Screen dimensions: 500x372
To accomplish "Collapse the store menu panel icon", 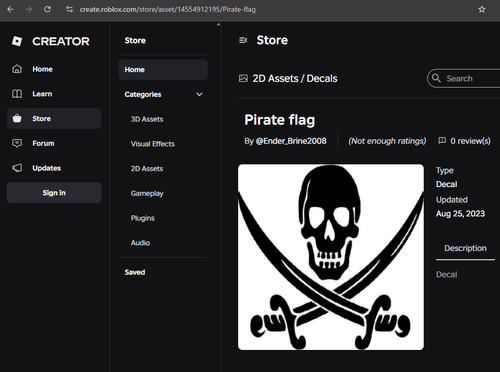I will [243, 40].
